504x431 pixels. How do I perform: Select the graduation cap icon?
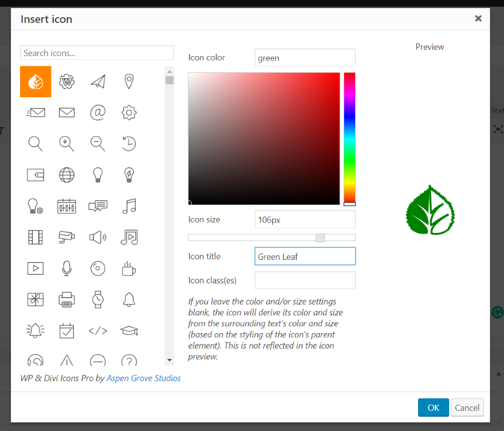coord(129,330)
